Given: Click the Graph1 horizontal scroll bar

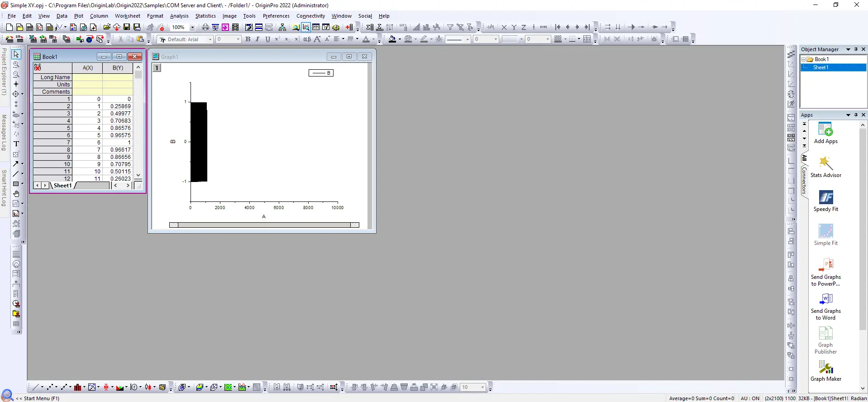Looking at the screenshot, I should click(x=264, y=225).
